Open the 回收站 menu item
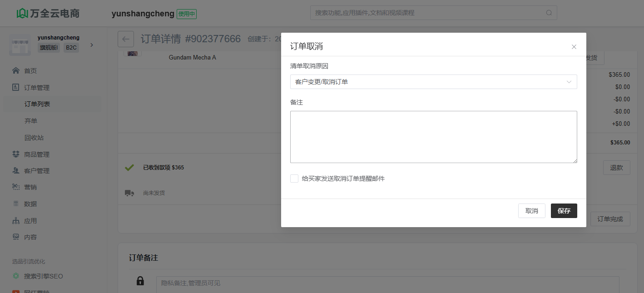This screenshot has width=644, height=293. tap(34, 138)
